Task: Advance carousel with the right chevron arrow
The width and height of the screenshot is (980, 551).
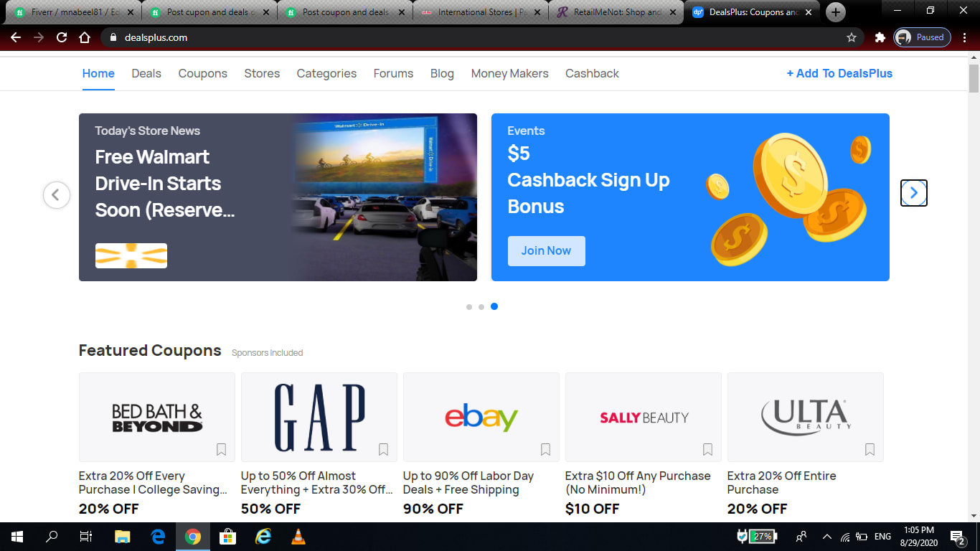Action: tap(914, 193)
